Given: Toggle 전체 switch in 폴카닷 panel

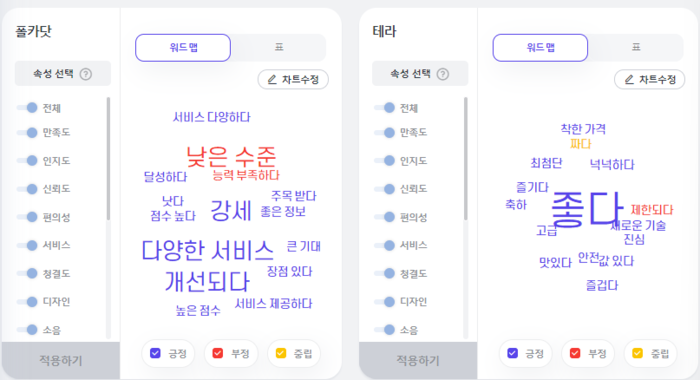Looking at the screenshot, I should (x=27, y=108).
